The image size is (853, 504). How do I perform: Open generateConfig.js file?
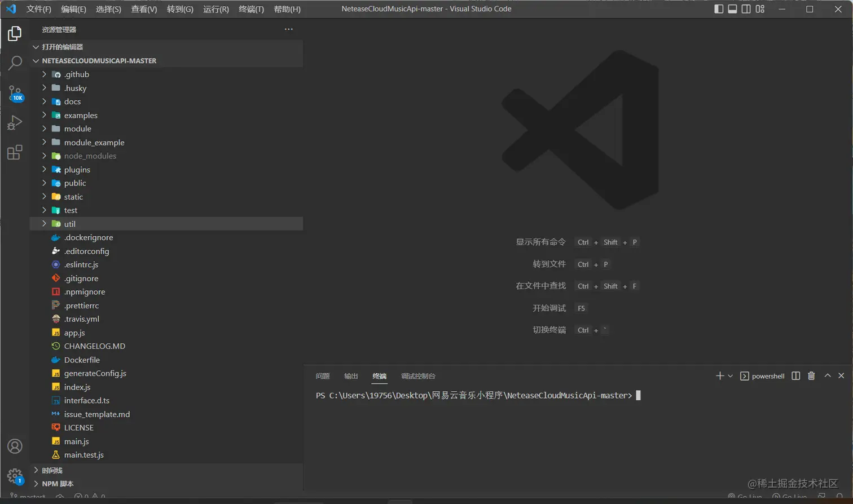166,373
